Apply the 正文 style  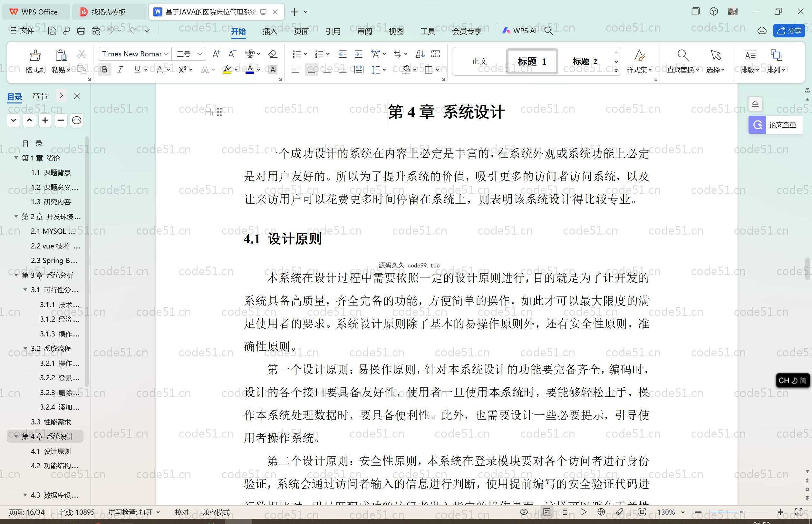pyautogui.click(x=480, y=61)
